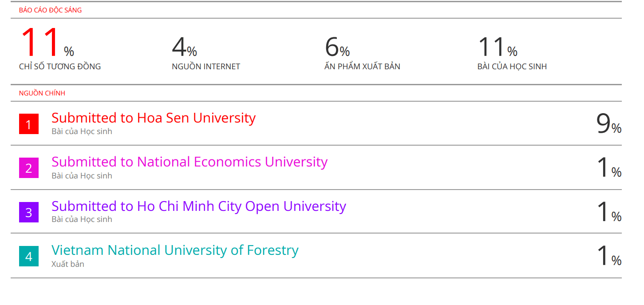Click the red source number 1 badge
The image size is (644, 305).
click(29, 124)
